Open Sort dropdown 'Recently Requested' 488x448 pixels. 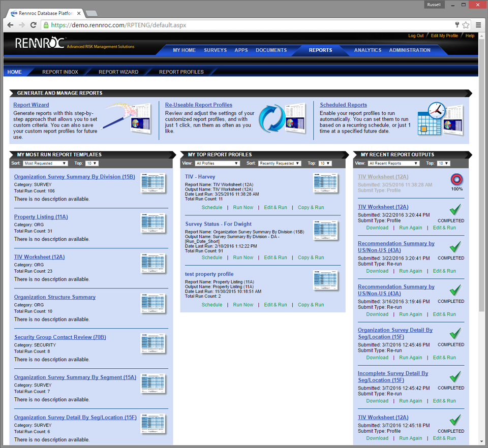(280, 163)
